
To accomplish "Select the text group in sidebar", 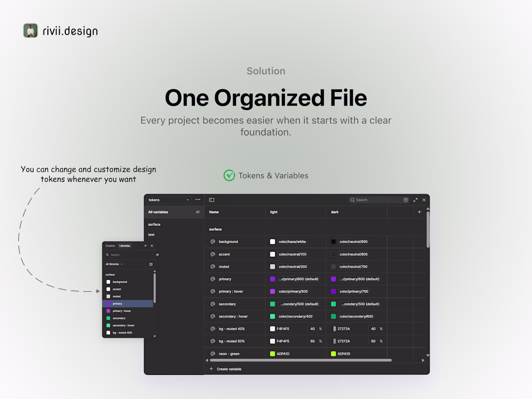I will pos(151,235).
